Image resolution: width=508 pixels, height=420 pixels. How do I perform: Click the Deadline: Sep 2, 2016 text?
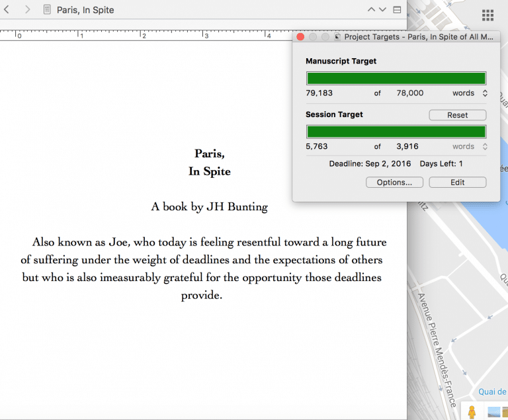370,163
